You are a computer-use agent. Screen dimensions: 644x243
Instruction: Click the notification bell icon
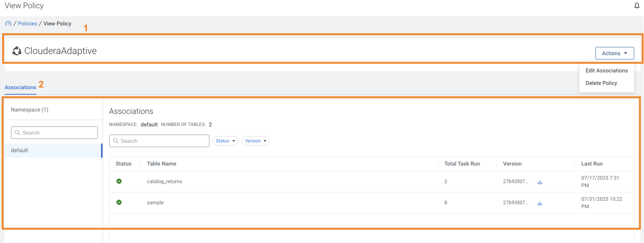(637, 5)
